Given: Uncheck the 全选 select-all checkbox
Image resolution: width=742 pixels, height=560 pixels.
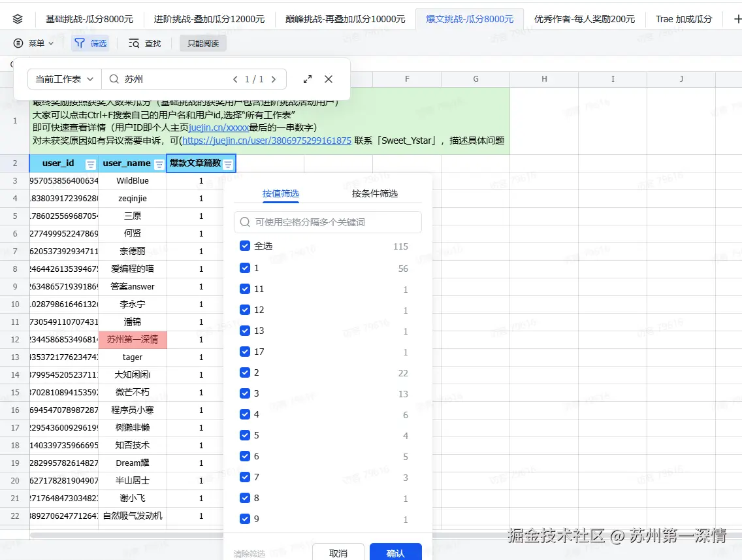Looking at the screenshot, I should pyautogui.click(x=245, y=246).
